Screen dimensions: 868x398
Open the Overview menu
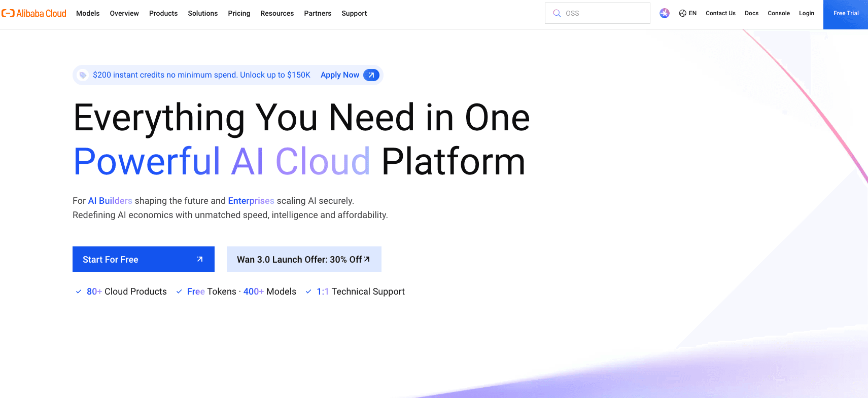pyautogui.click(x=124, y=13)
